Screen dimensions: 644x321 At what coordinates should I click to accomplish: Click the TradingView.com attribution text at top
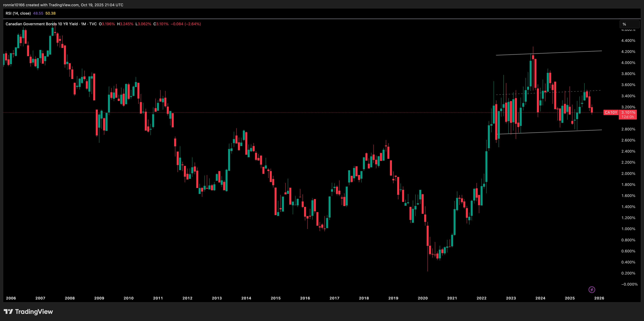pos(63,5)
